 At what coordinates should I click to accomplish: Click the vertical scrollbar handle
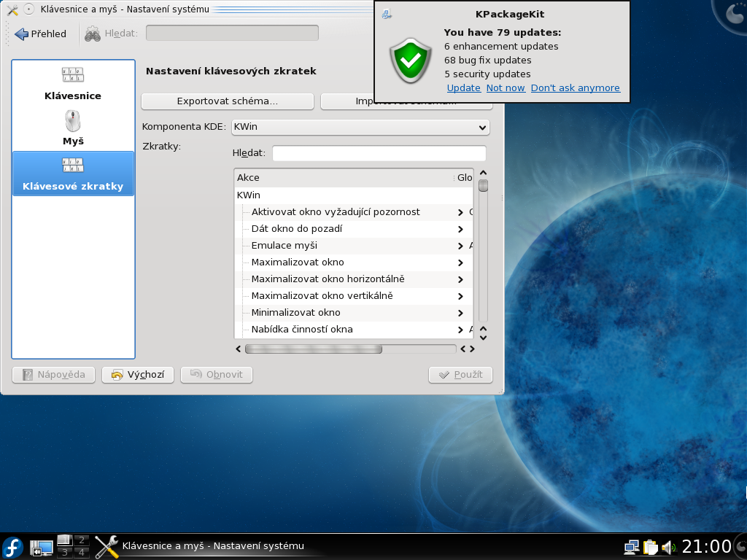pyautogui.click(x=483, y=185)
